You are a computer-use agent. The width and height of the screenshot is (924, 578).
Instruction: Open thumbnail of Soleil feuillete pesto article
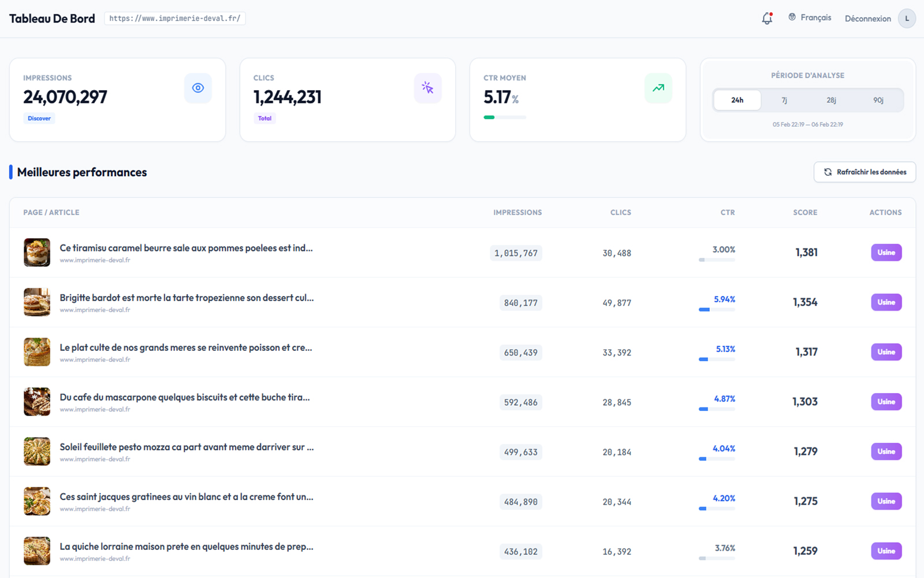click(x=37, y=451)
